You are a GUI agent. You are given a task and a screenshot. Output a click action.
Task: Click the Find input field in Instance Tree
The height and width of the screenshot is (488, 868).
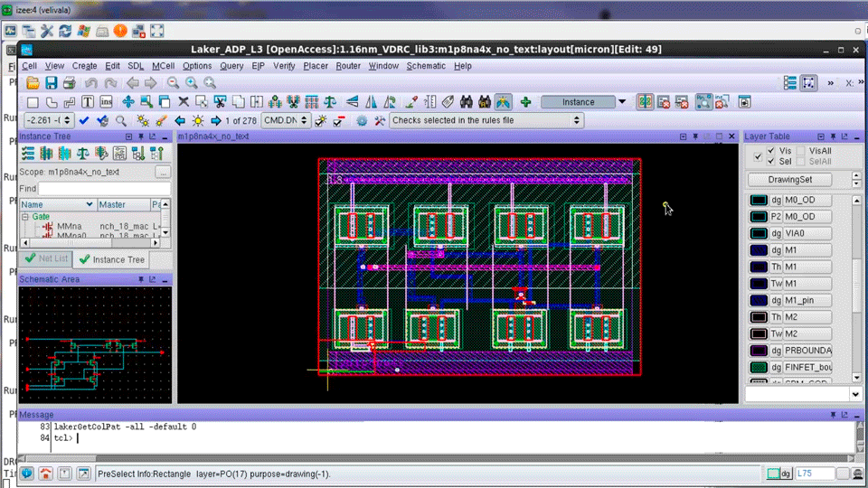(x=104, y=189)
